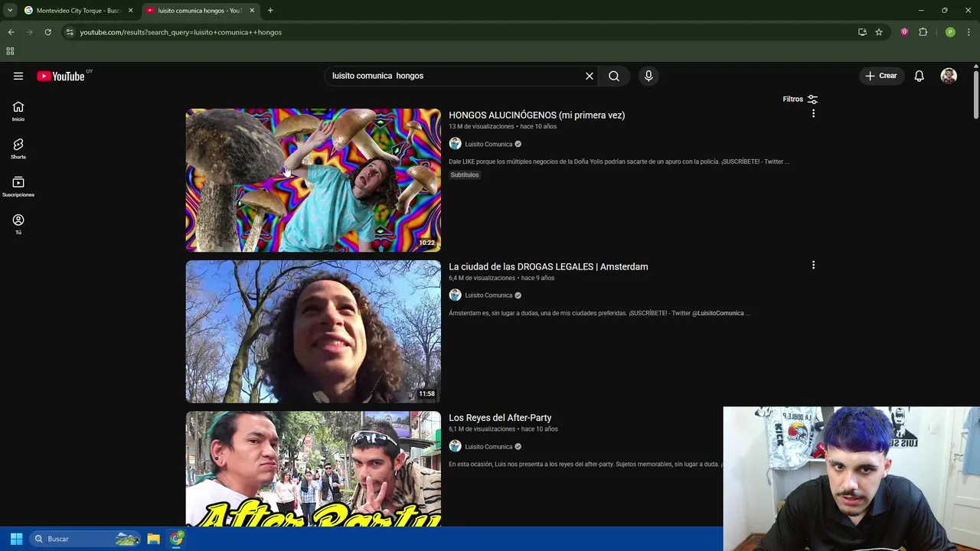Click the Amsterdam video description text
The height and width of the screenshot is (551, 980).
tap(599, 313)
